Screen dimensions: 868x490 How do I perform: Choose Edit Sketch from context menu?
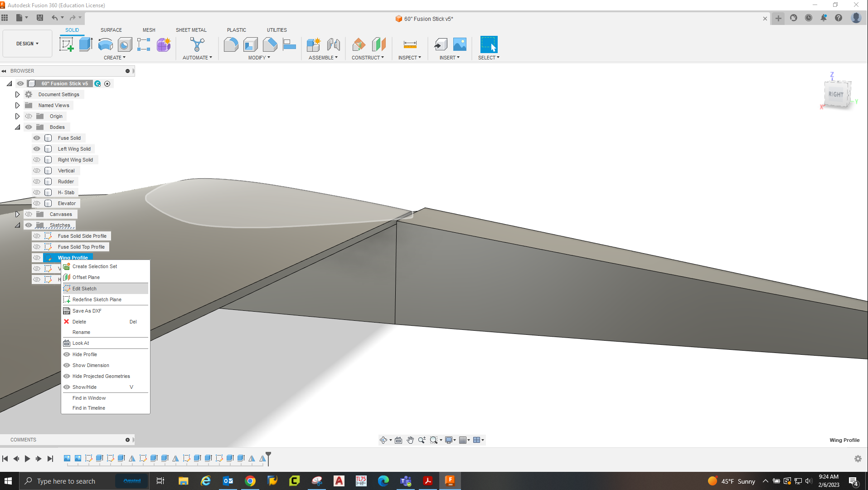84,289
